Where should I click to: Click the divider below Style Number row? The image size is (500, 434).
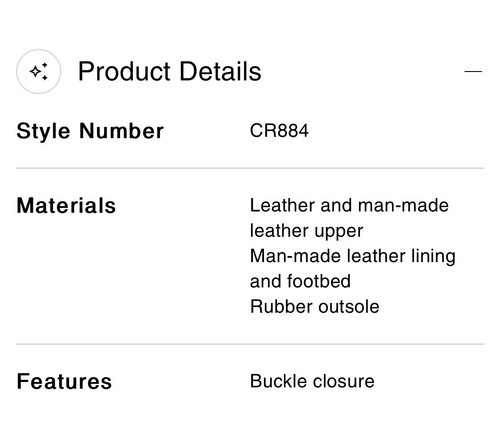250,168
